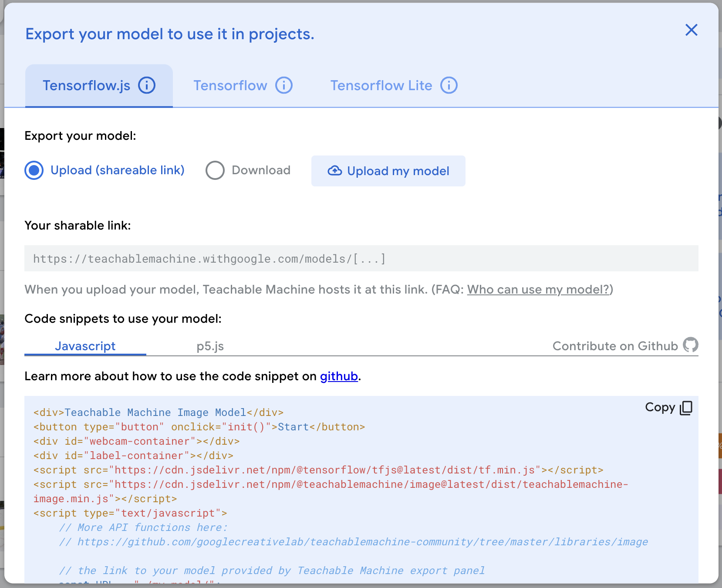Select the Tensorflow.js tab

pos(86,85)
